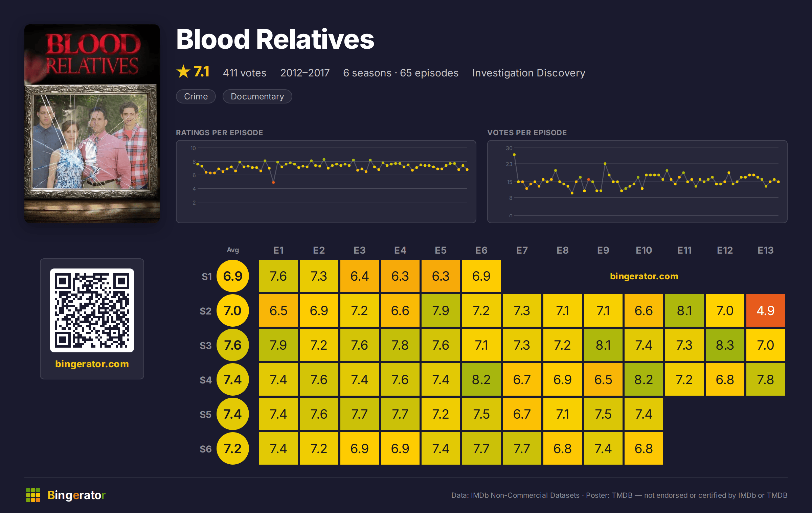Click the S1 average 6.9 circle
The height and width of the screenshot is (514, 812).
click(x=233, y=276)
